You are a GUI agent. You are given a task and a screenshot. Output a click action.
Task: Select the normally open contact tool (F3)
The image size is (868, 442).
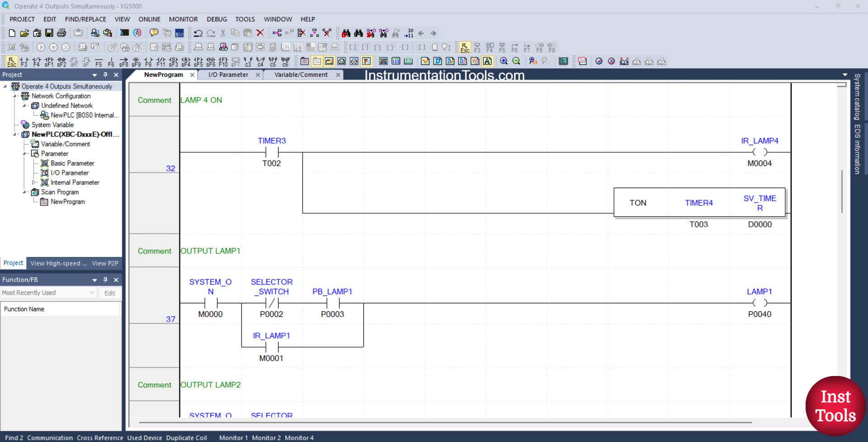tap(24, 61)
